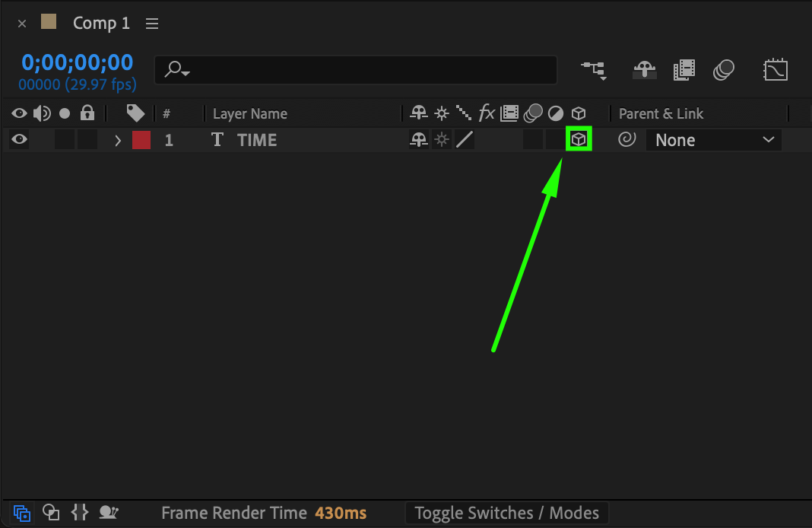The width and height of the screenshot is (812, 528).
Task: Toggle the Shy layers hide icon
Action: pyautogui.click(x=644, y=70)
